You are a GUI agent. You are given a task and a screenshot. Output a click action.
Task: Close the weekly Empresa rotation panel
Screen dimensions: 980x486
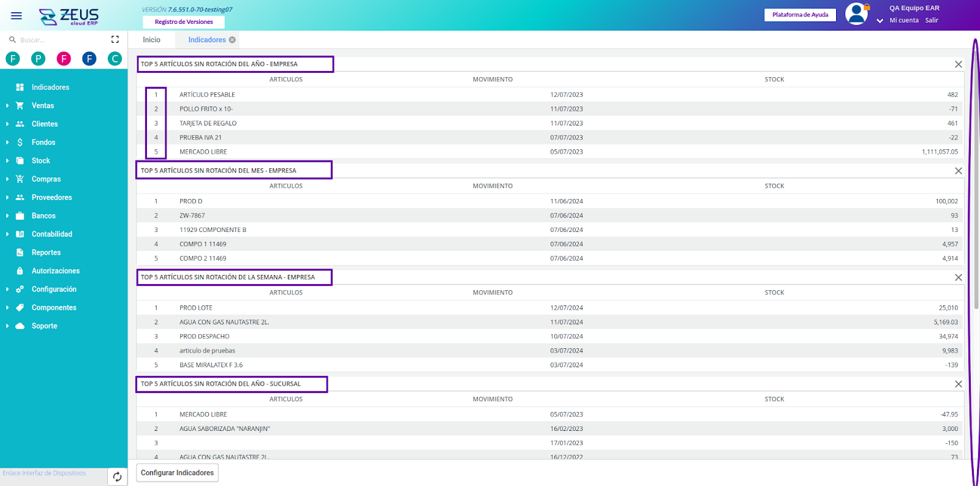point(959,277)
